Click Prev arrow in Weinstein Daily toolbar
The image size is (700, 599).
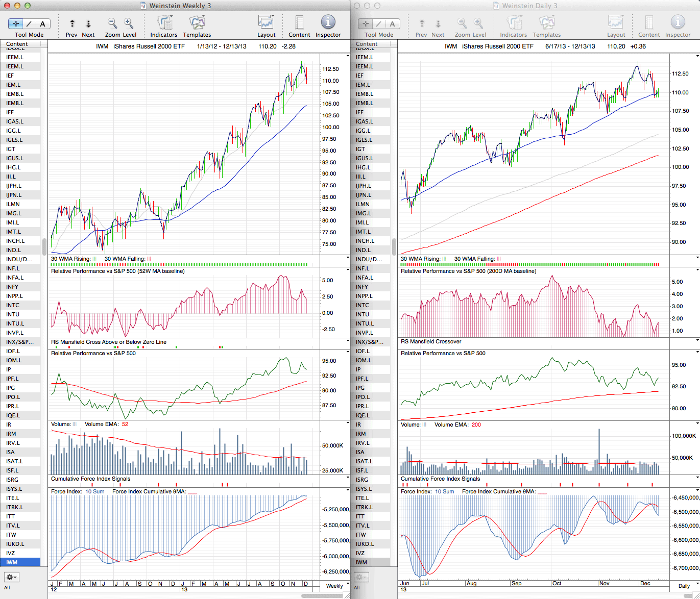click(422, 23)
